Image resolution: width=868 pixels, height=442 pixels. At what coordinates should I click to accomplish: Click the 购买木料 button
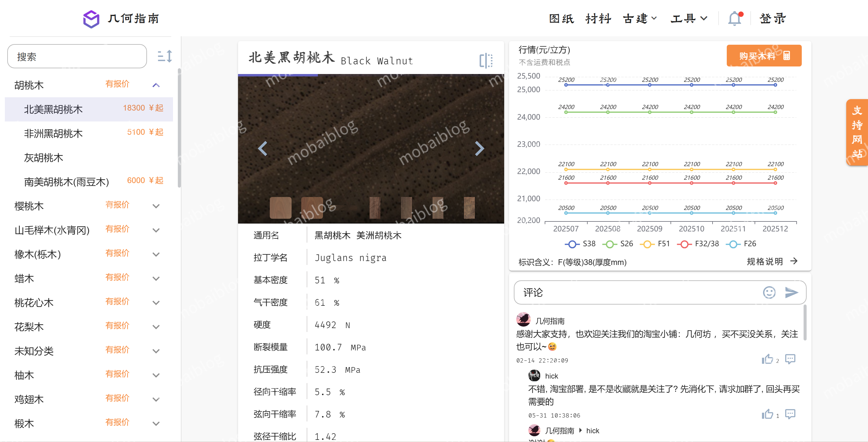764,56
